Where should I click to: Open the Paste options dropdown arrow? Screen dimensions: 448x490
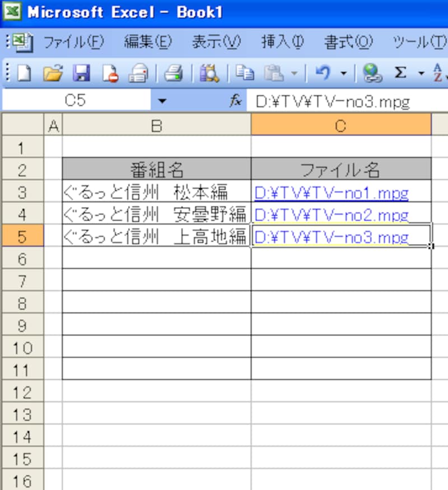pos(294,73)
